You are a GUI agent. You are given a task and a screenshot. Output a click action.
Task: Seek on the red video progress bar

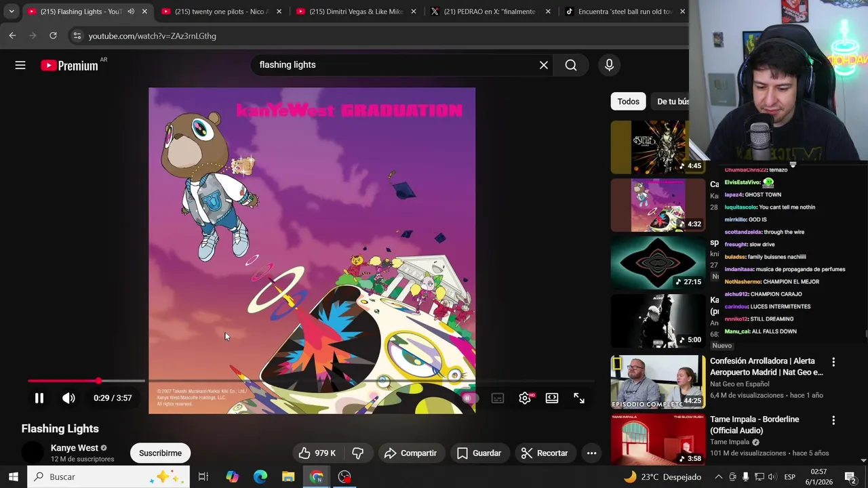tap(311, 381)
